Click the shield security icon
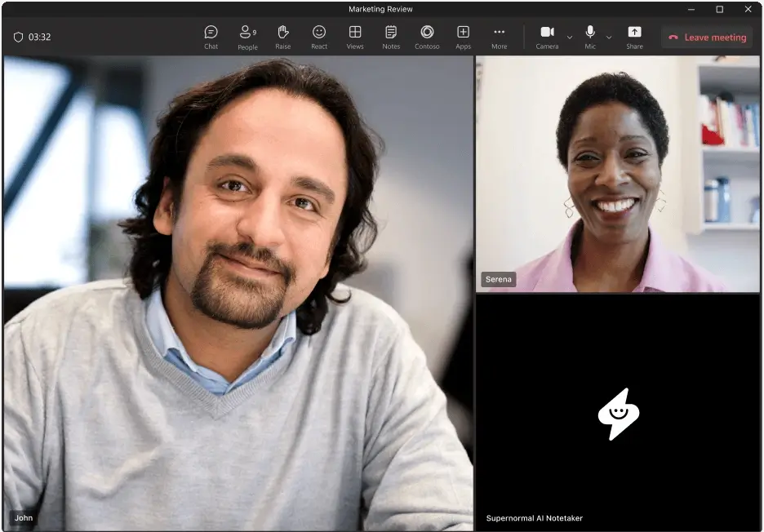Screen dimensions: 764x532 pos(18,37)
